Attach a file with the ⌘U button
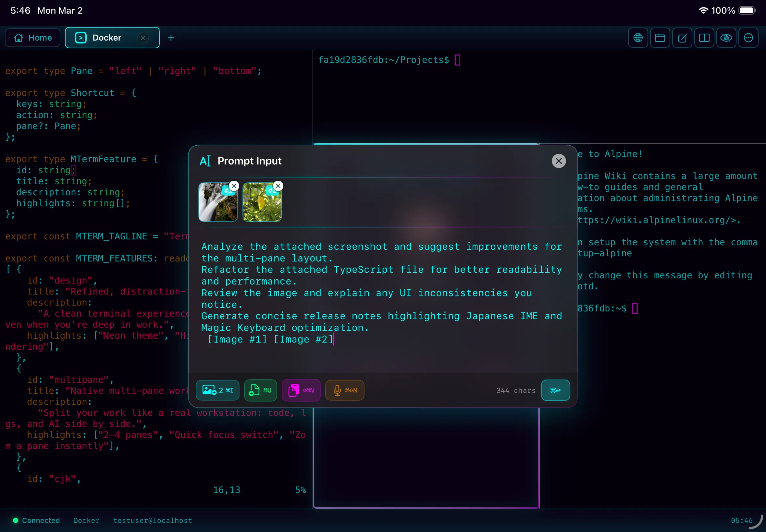Image resolution: width=766 pixels, height=532 pixels. 260,390
